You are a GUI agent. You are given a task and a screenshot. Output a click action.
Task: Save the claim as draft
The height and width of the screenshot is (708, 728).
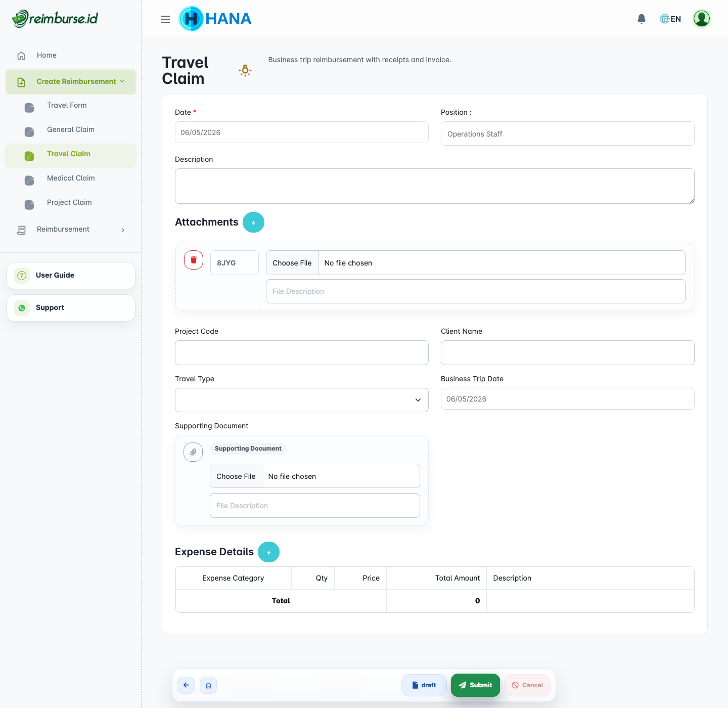(424, 685)
